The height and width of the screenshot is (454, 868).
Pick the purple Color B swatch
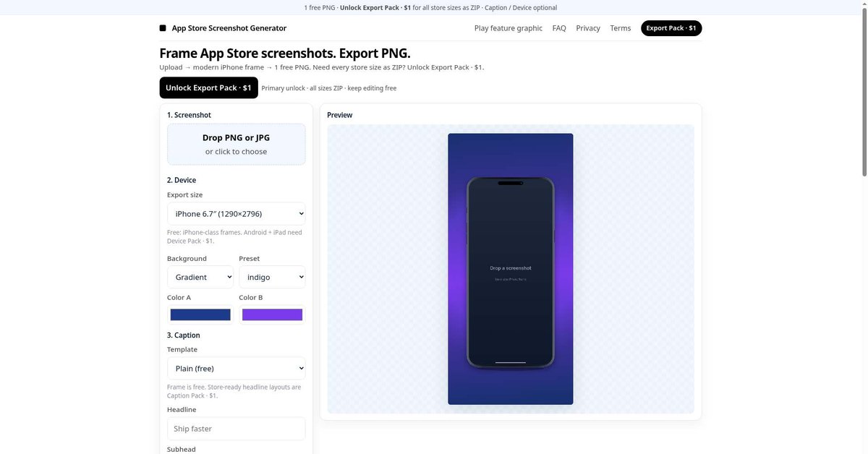(272, 314)
